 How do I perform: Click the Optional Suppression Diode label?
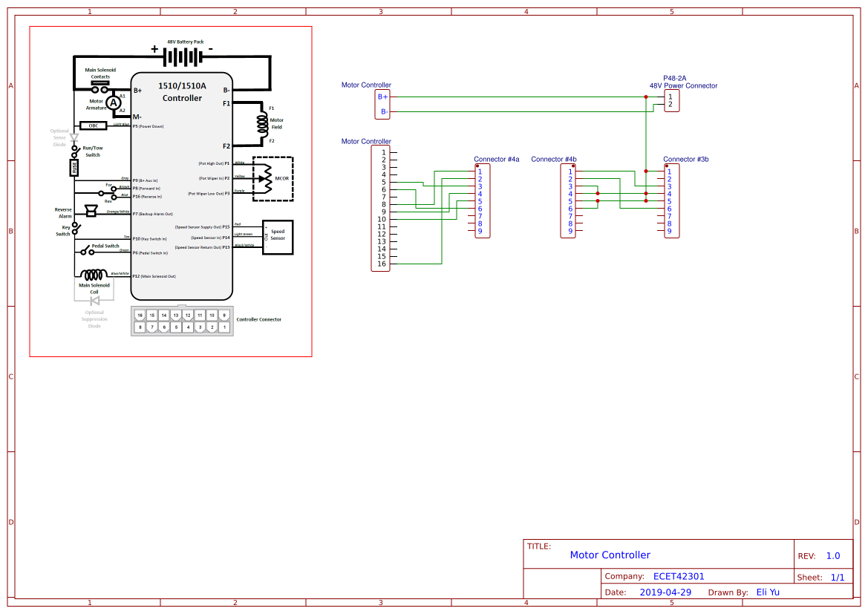pos(94,319)
